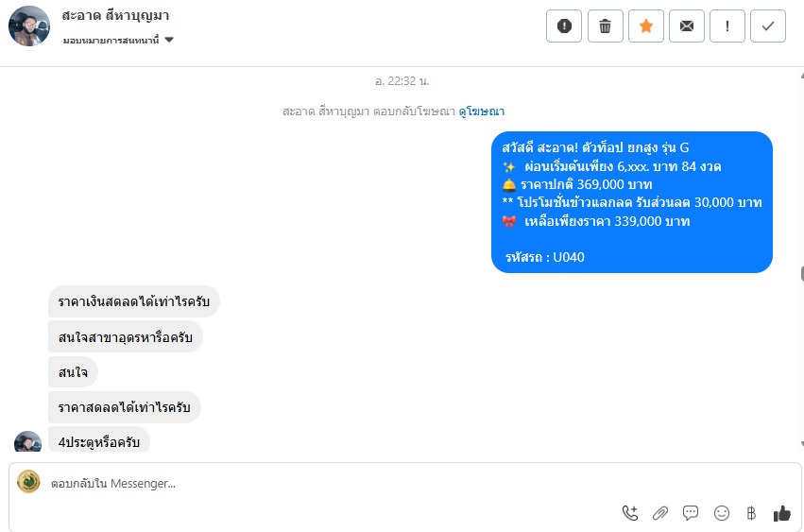804x532 pixels.
Task: Delete the conversation with the trash icon
Action: (605, 26)
